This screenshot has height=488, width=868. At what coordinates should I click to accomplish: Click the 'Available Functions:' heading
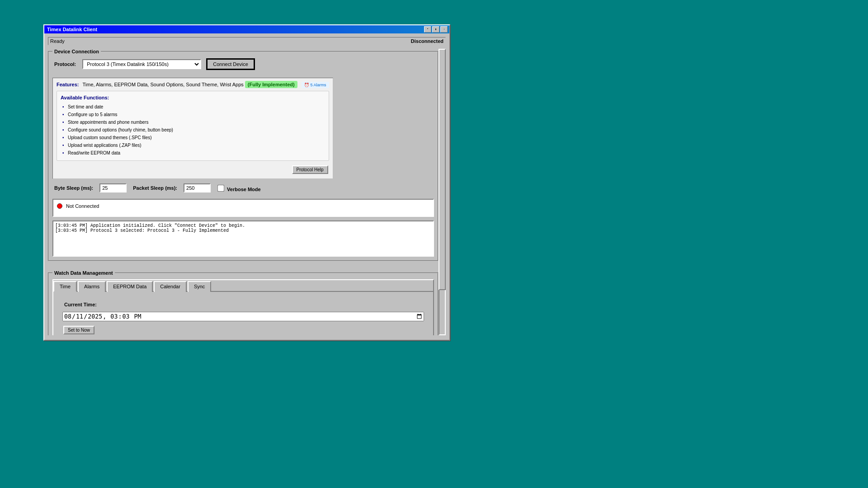[x=85, y=98]
